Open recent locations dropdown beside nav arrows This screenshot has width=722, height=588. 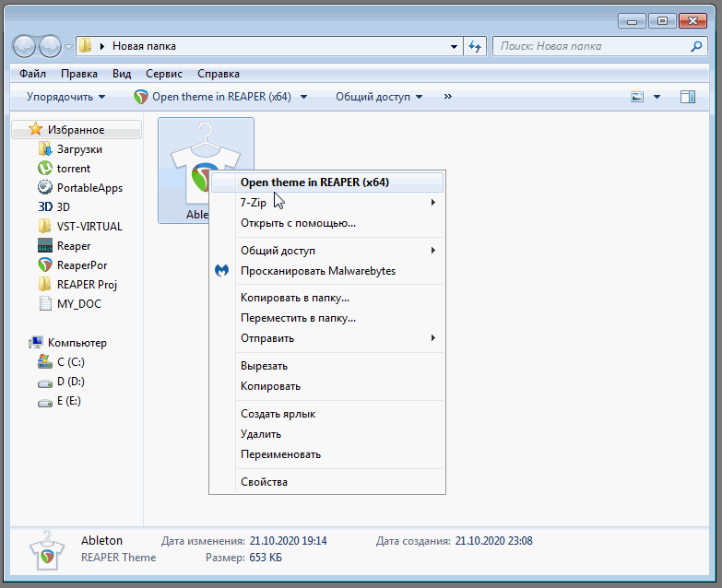pos(68,46)
